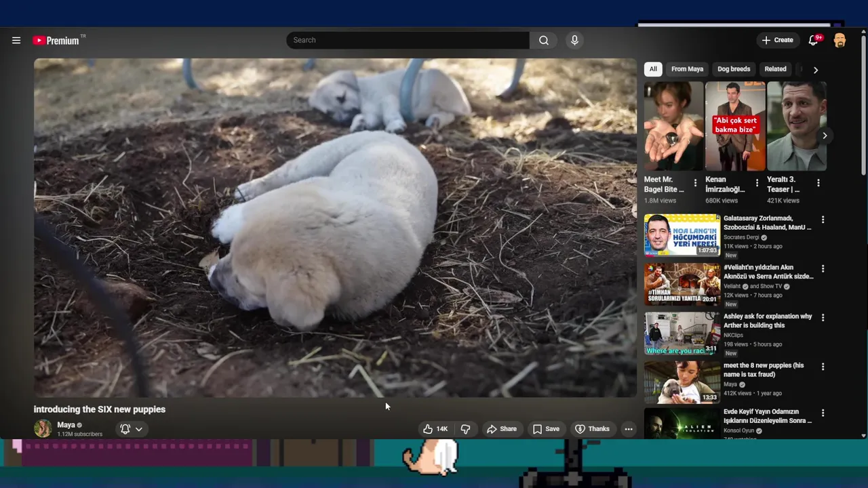
Task: Open the Ashley ask for explanation thumbnail
Action: pyautogui.click(x=682, y=333)
